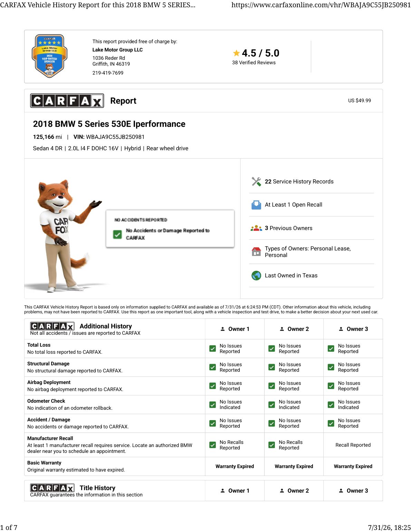Click the Additional History section title
The width and height of the screenshot is (411, 532).
[x=106, y=326]
